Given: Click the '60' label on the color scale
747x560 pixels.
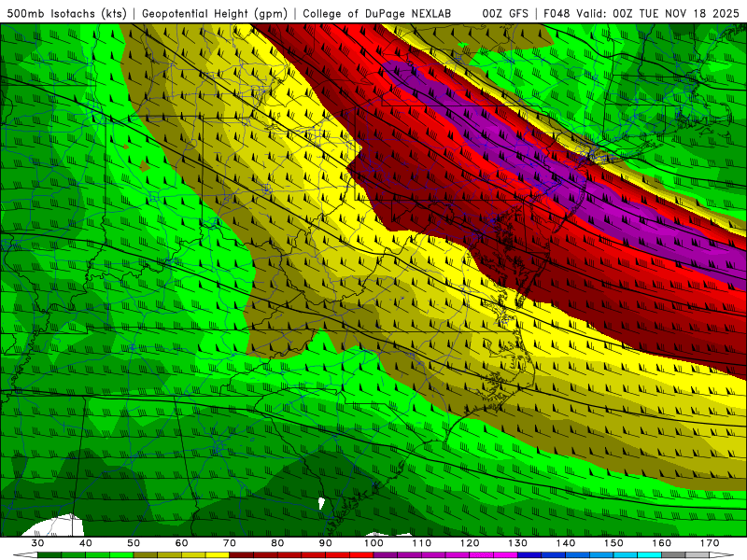Looking at the screenshot, I should [182, 543].
